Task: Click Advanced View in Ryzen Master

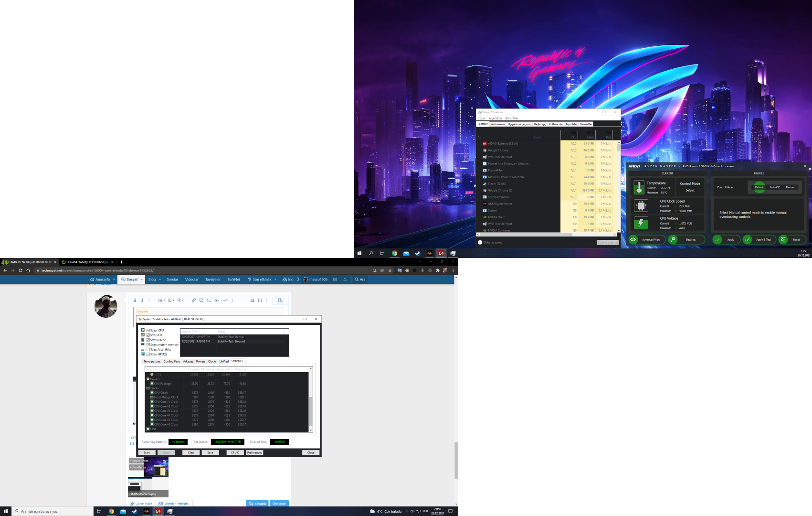Action: coord(647,240)
